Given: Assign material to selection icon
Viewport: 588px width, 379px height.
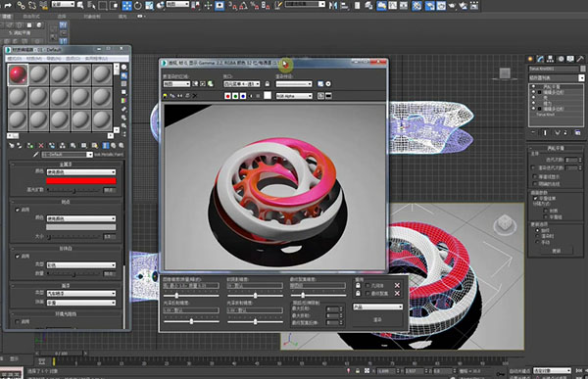Looking at the screenshot, I should click(x=30, y=146).
